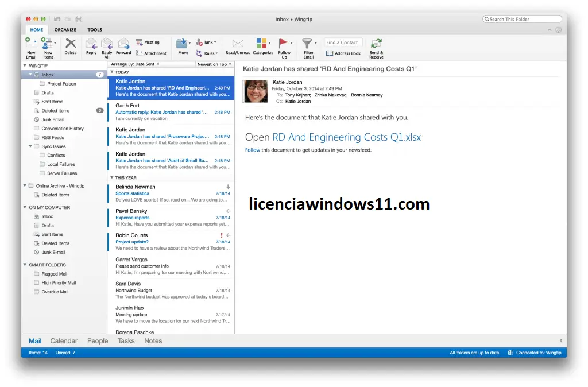Open the Junk options
Viewport: 588px width, 387px height.
[x=206, y=42]
